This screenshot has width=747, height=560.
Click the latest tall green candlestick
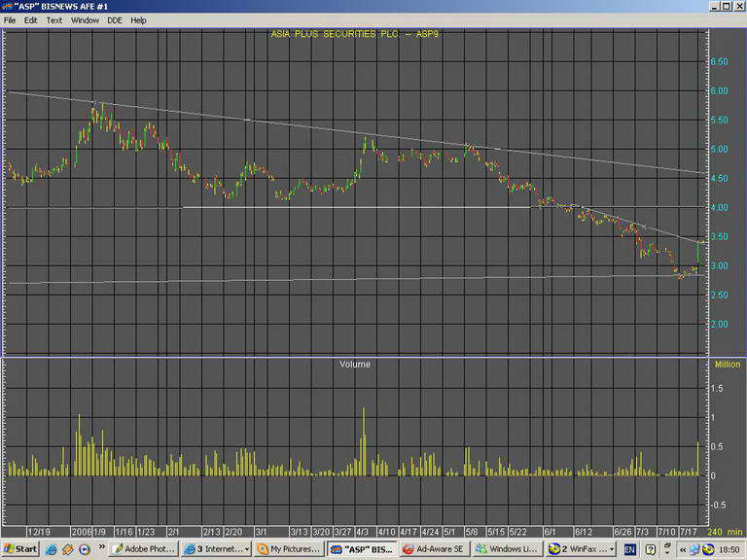pos(698,253)
